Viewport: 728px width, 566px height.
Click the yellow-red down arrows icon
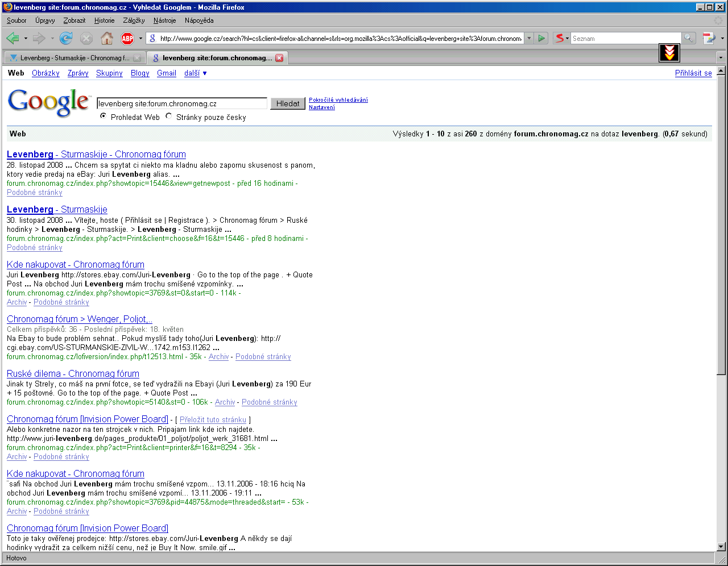(x=669, y=52)
